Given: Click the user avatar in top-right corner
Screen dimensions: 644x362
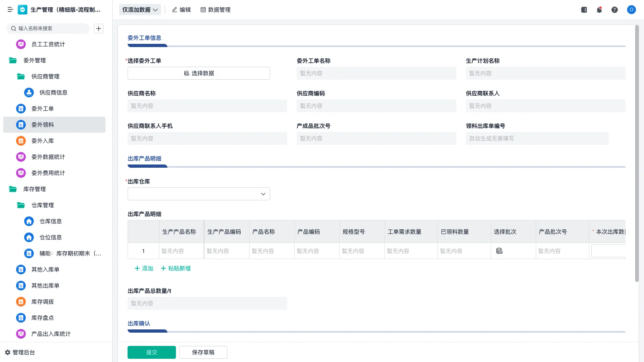Looking at the screenshot, I should [x=631, y=10].
